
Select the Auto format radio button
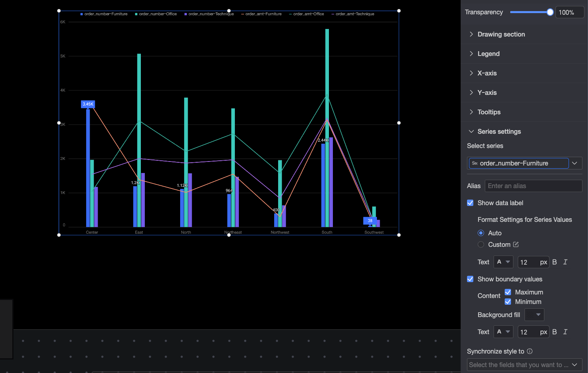coord(481,233)
